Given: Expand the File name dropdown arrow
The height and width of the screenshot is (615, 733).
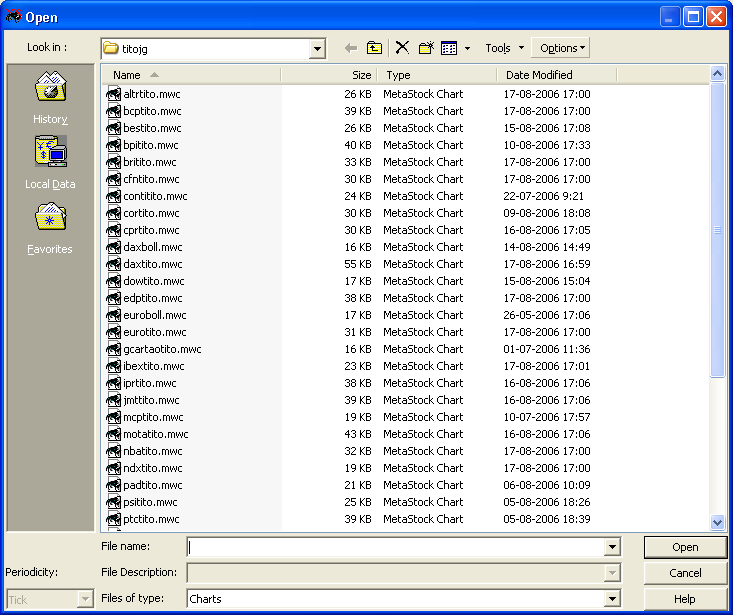Looking at the screenshot, I should point(612,547).
